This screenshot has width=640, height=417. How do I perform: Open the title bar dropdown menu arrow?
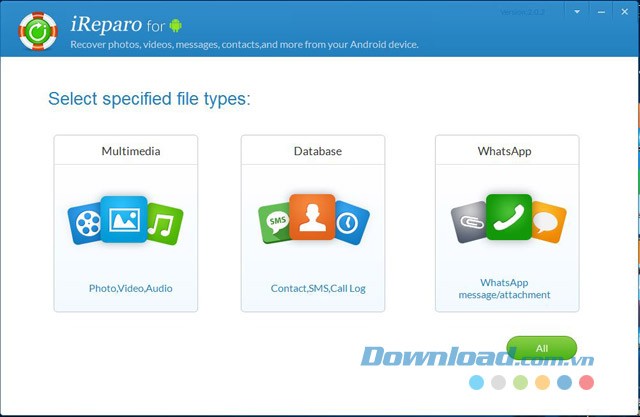[577, 12]
